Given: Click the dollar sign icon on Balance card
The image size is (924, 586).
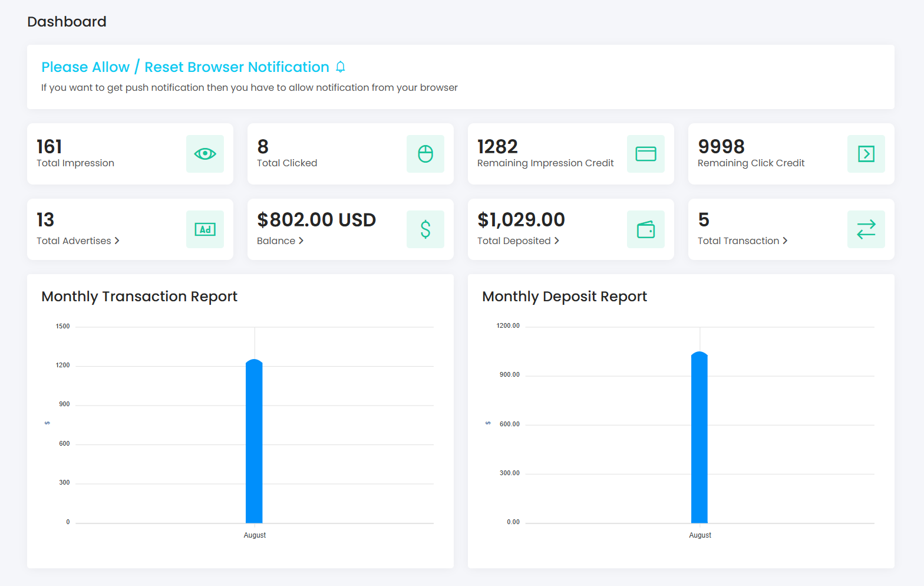Looking at the screenshot, I should (x=425, y=229).
